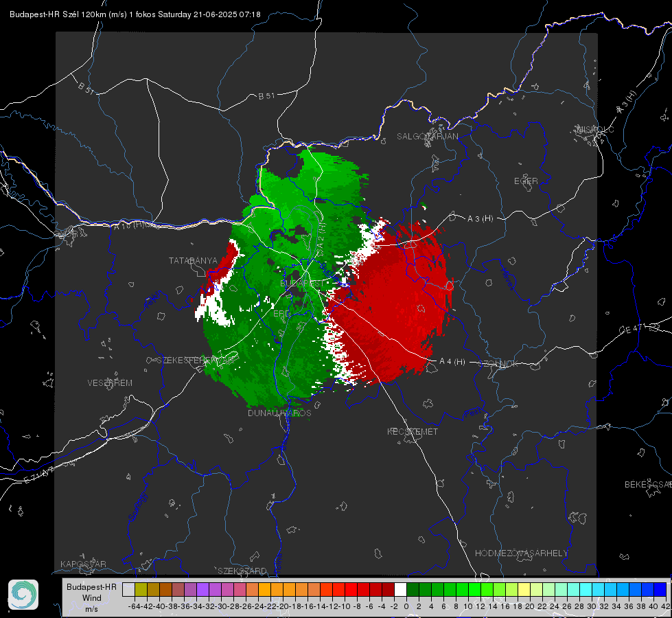Pick the bright red swatch right of -10

pyautogui.click(x=351, y=589)
